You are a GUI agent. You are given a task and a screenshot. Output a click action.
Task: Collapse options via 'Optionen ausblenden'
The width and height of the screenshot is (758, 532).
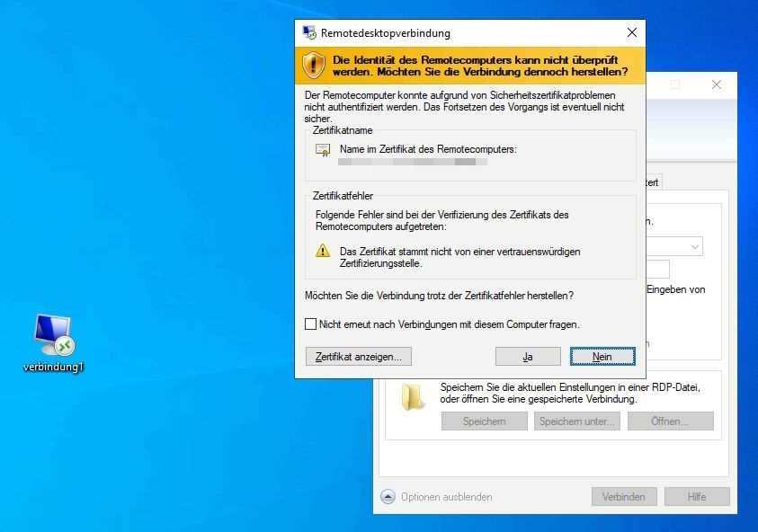point(446,496)
